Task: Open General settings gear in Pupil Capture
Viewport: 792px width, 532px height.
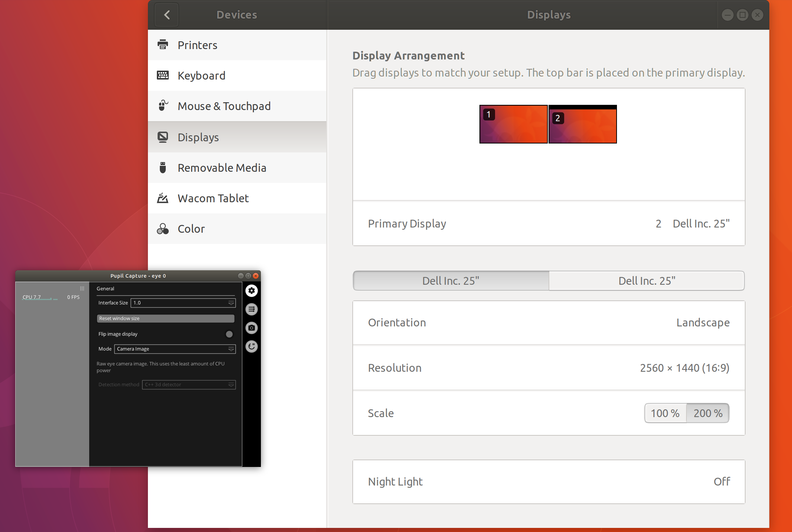Action: click(x=252, y=291)
